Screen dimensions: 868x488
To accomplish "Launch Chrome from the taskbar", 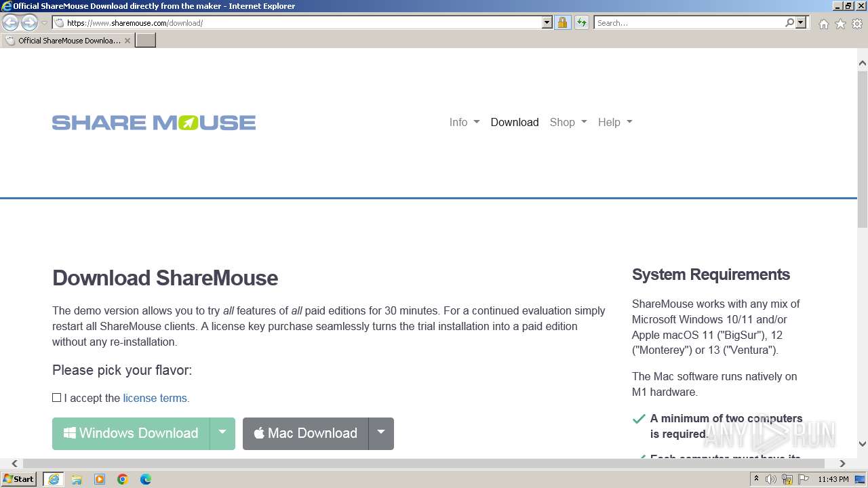I will tap(123, 479).
